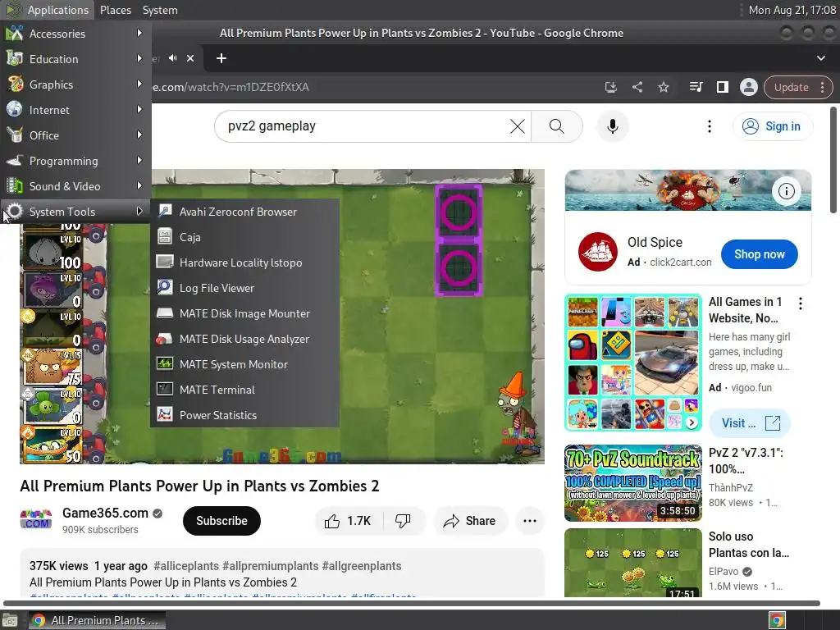Open 70+ PvZ Soundtrack video thumbnail
Viewport: 840px width, 630px height.
point(632,483)
